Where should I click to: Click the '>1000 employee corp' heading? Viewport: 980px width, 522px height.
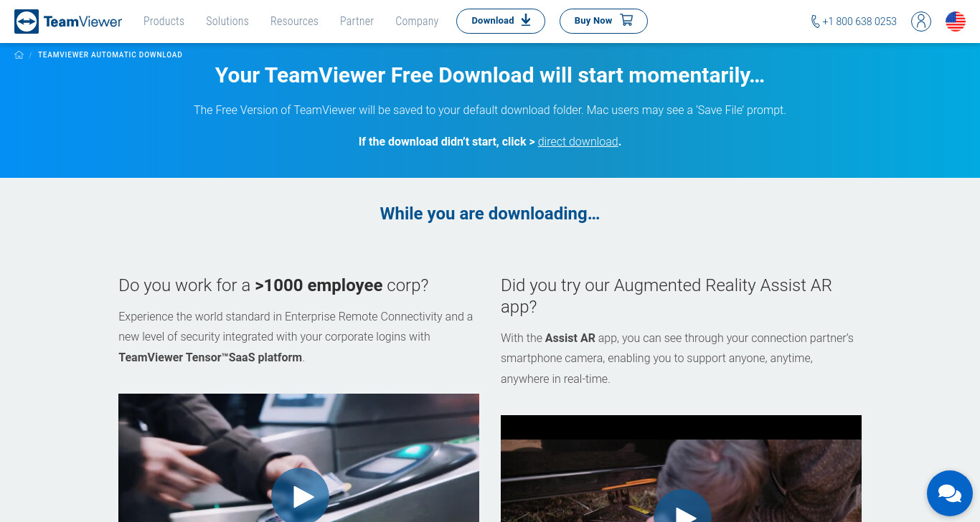point(273,285)
